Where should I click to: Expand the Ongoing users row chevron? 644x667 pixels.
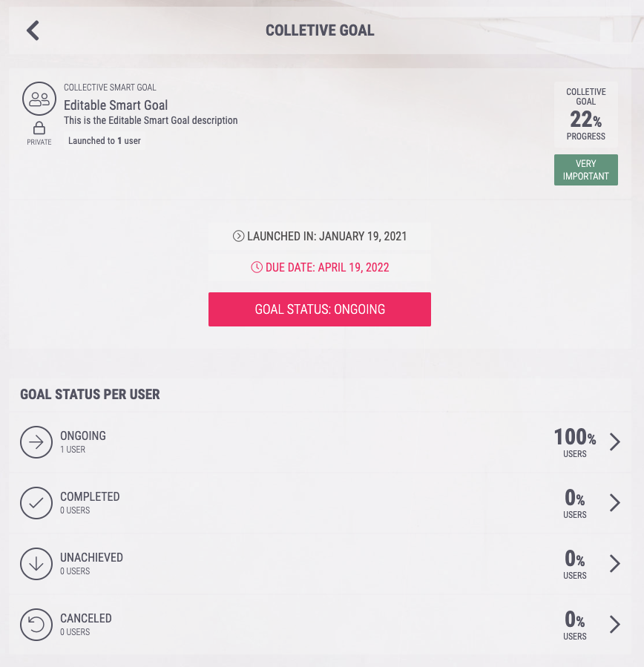click(x=614, y=442)
